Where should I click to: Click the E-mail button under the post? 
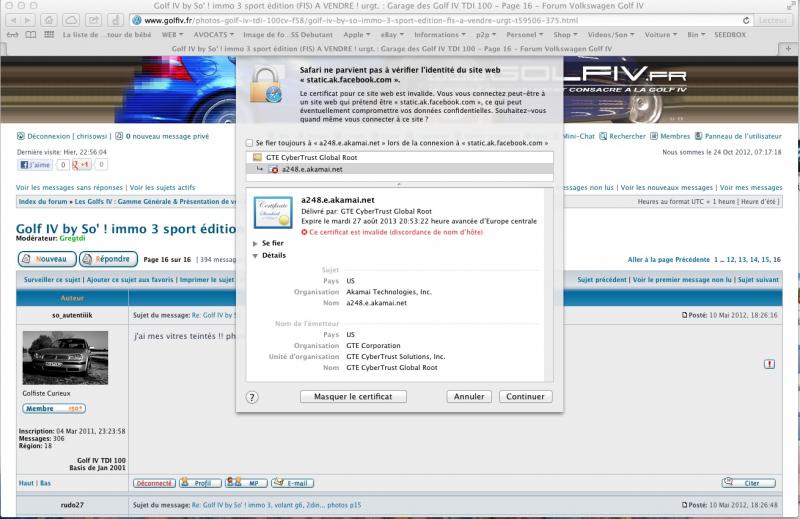point(292,483)
